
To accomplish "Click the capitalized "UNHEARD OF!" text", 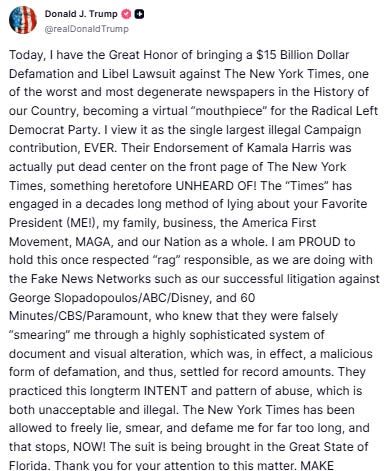I will (216, 186).
